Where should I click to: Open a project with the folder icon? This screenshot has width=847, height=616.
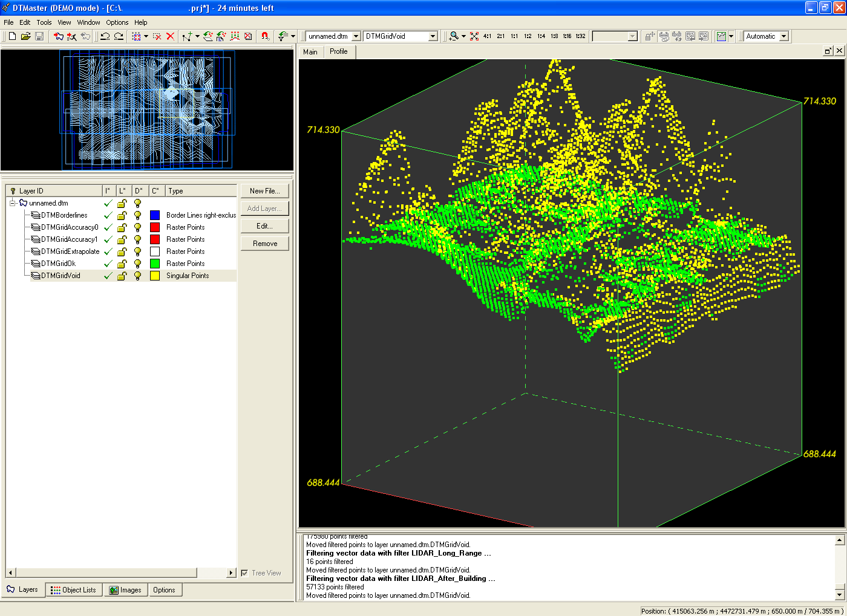tap(25, 36)
